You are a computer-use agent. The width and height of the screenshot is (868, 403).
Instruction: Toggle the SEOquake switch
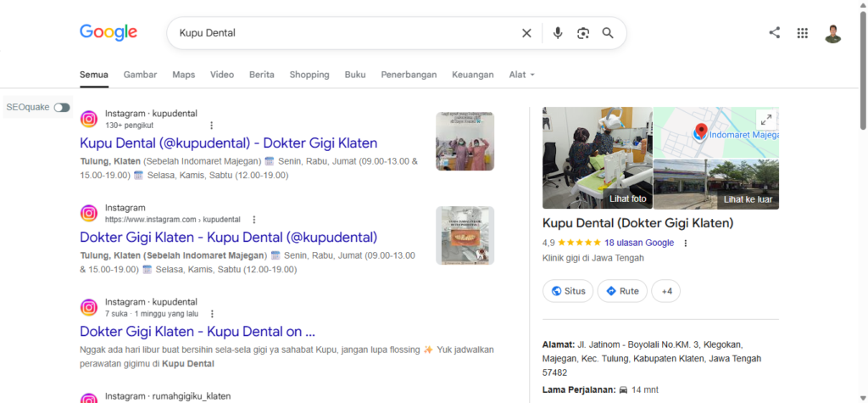click(62, 107)
